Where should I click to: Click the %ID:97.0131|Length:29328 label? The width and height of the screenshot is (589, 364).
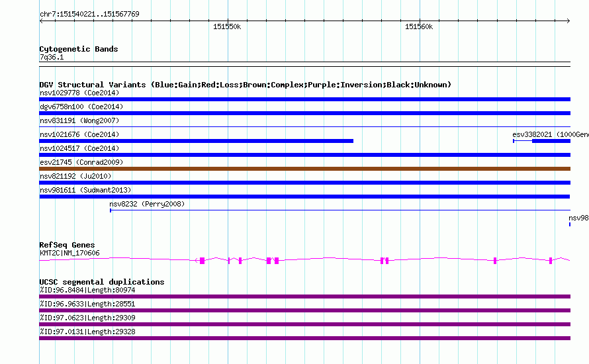click(87, 332)
